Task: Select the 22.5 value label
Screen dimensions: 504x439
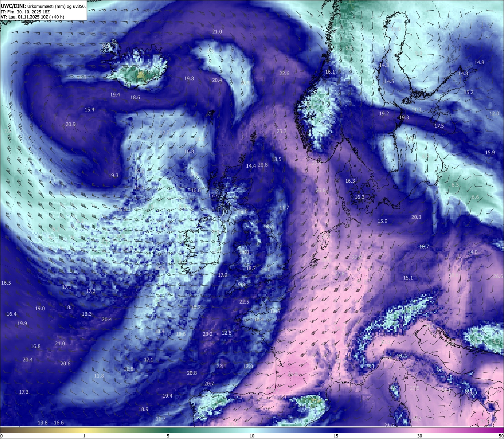Action: click(244, 302)
